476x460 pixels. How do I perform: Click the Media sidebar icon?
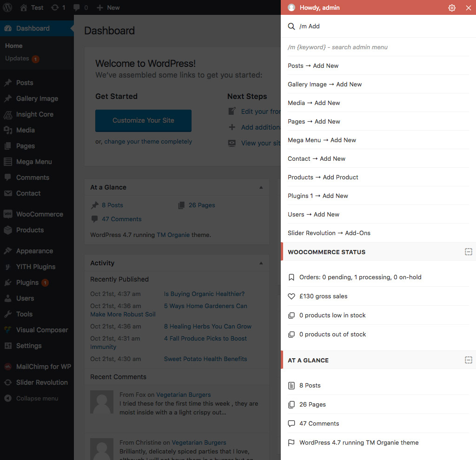(x=8, y=130)
